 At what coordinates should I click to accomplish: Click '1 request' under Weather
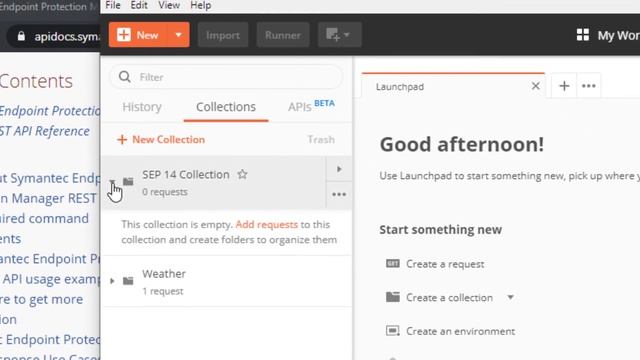pos(162,291)
